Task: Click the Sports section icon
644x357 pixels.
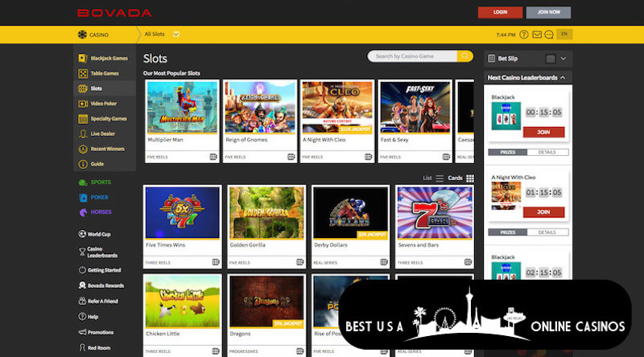Action: pos(83,183)
